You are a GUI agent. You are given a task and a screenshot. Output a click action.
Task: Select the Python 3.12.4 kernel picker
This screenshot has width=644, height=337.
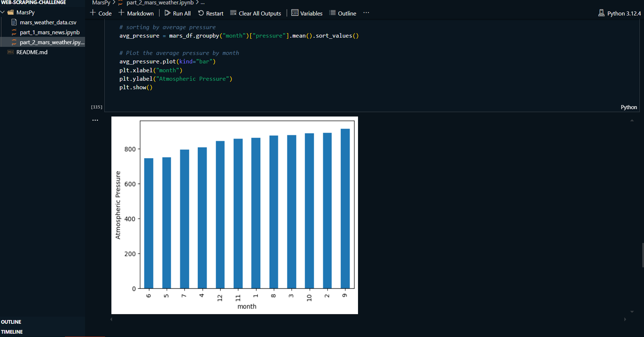pos(619,13)
